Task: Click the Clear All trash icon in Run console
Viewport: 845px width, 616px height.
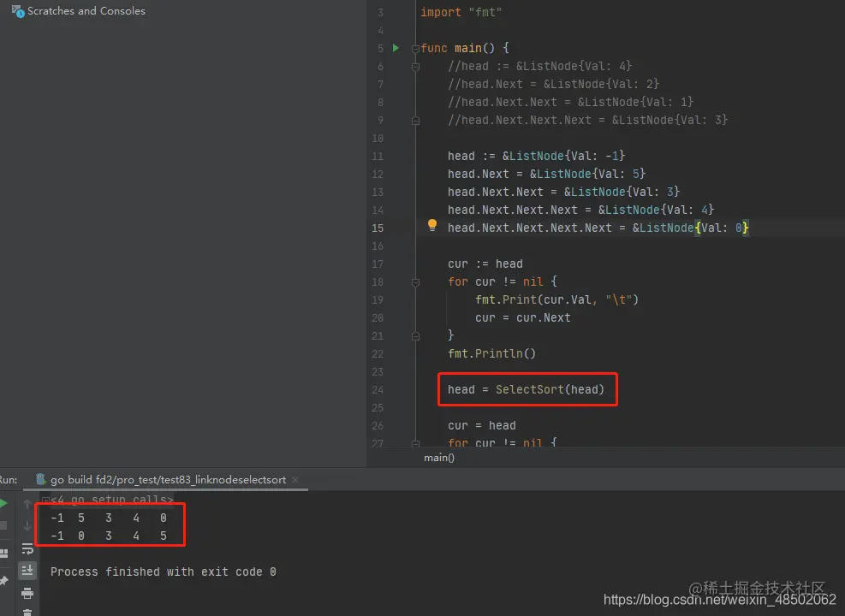Action: (x=27, y=613)
